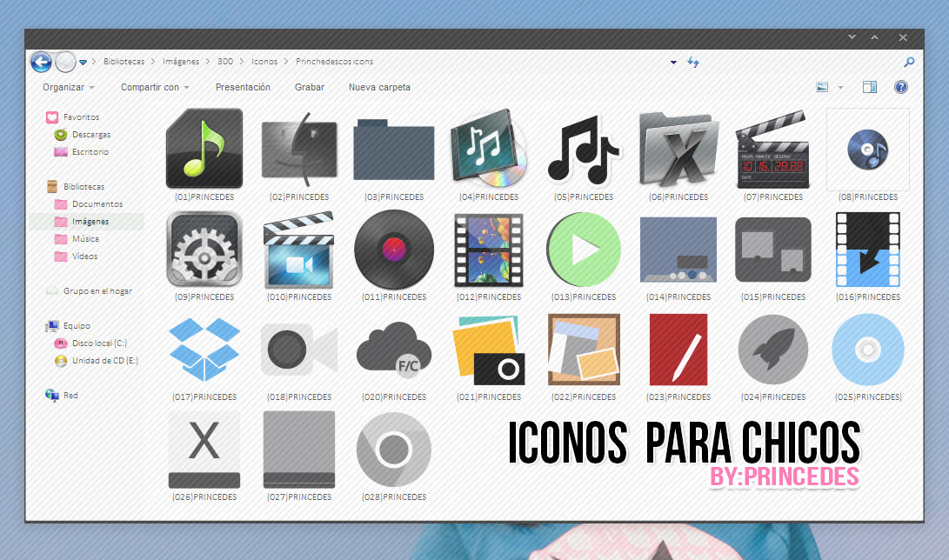Select the (017)PRINCEDES Dropbox icon
Screen dimensions: 949x560
(204, 350)
